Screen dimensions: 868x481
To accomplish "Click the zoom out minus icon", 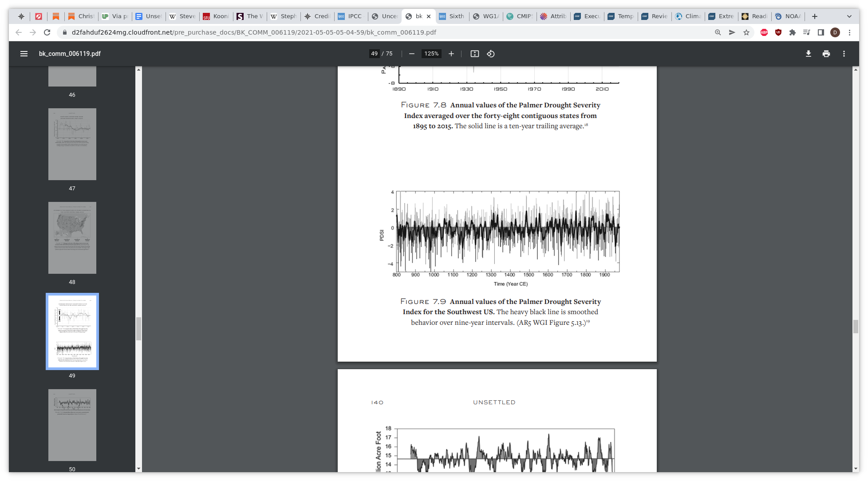I will pyautogui.click(x=412, y=54).
